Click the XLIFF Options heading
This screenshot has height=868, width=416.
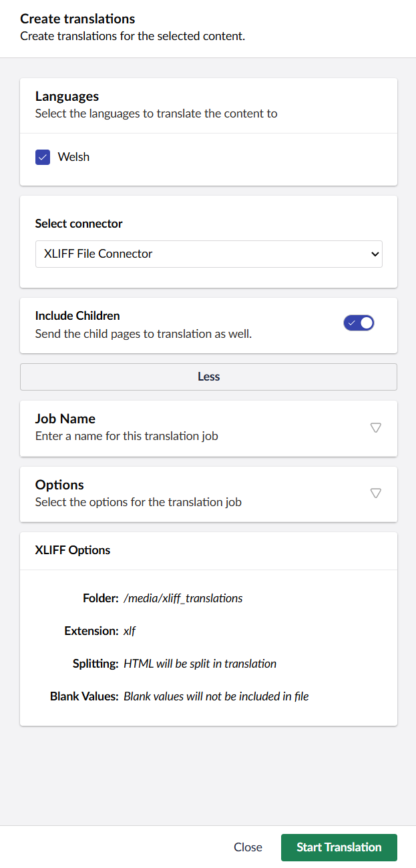[73, 550]
